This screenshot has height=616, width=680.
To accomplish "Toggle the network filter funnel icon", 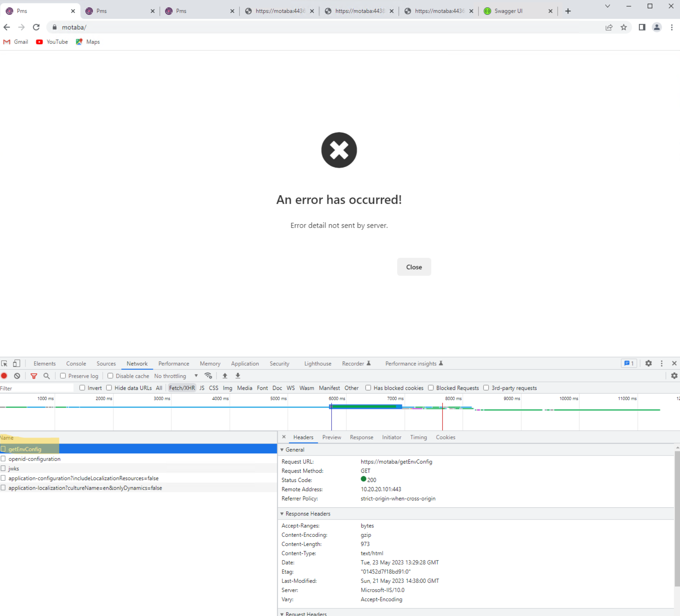I will [34, 376].
